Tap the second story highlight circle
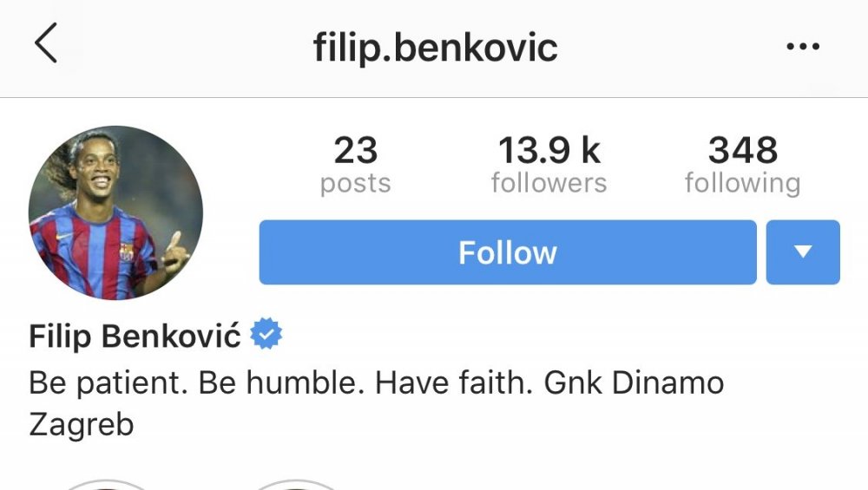The width and height of the screenshot is (868, 490). pos(296,485)
